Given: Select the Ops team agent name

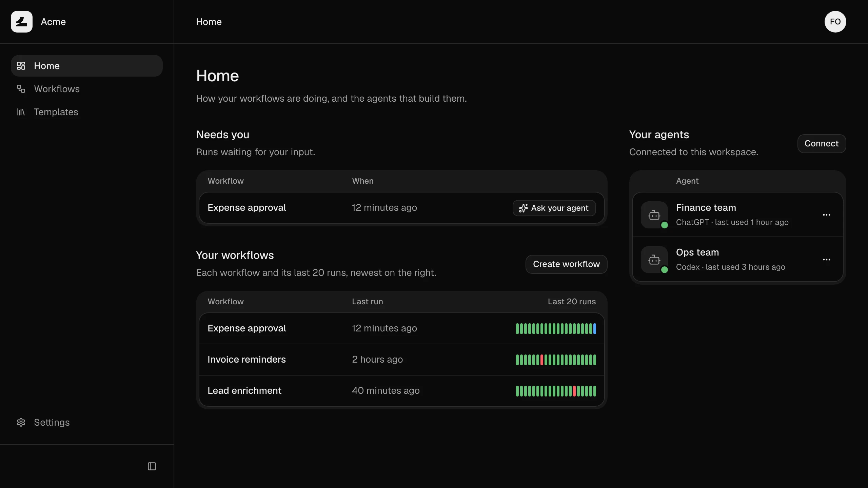Looking at the screenshot, I should point(697,252).
